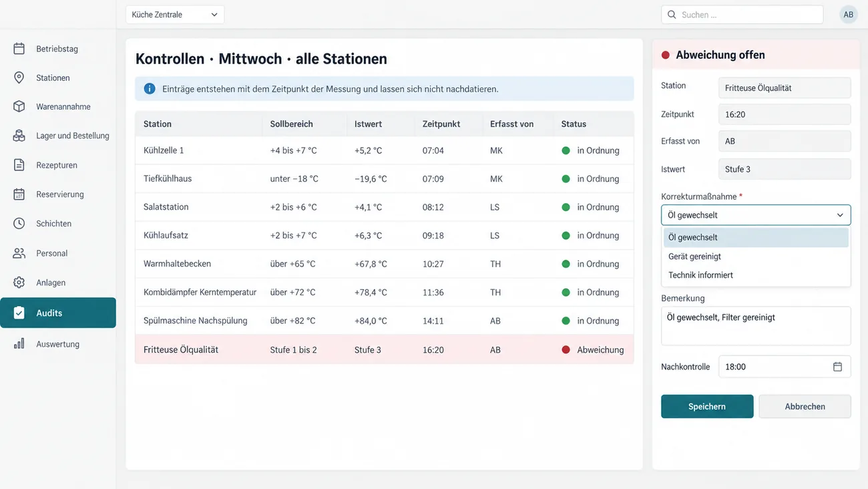Image resolution: width=868 pixels, height=489 pixels.
Task: Click into the Bemerkung text area
Action: [x=756, y=326]
